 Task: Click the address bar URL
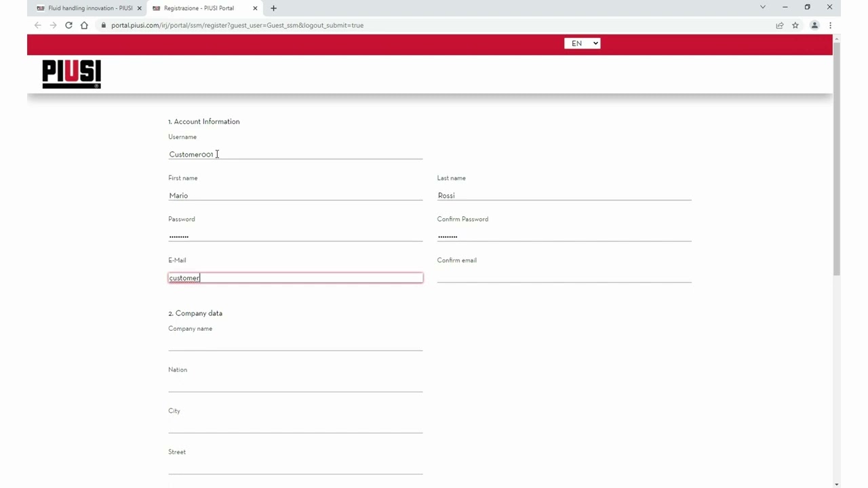click(x=237, y=25)
